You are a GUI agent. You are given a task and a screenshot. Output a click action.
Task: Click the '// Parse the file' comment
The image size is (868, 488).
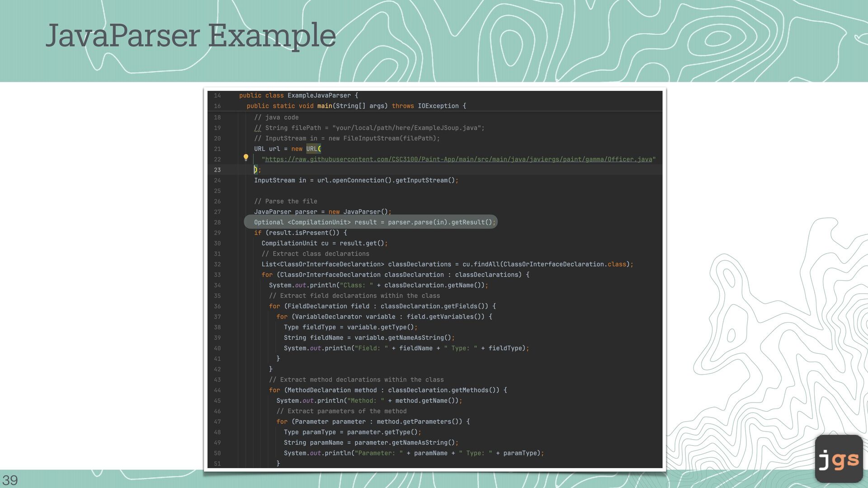tap(285, 201)
